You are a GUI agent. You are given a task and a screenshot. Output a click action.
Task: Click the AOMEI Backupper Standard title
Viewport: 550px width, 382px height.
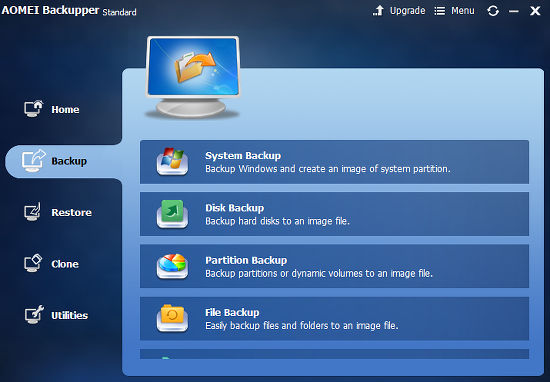pyautogui.click(x=69, y=11)
